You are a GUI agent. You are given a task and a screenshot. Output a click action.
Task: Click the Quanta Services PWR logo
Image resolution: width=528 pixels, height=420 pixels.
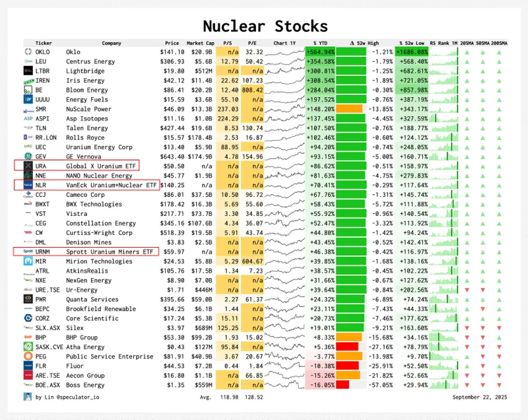point(28,299)
